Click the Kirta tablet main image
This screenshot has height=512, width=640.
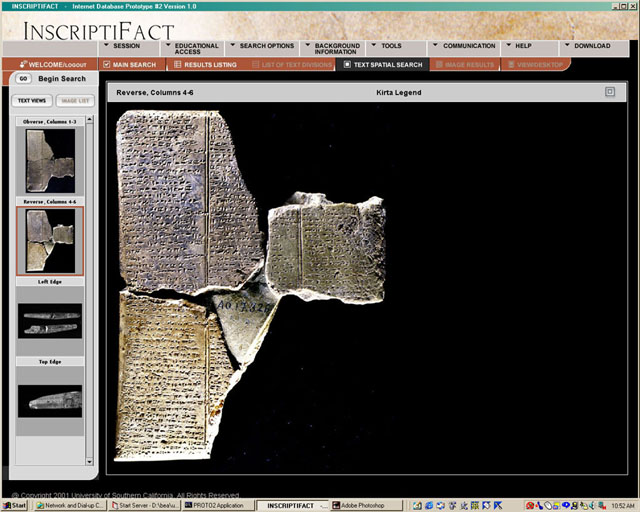point(250,286)
